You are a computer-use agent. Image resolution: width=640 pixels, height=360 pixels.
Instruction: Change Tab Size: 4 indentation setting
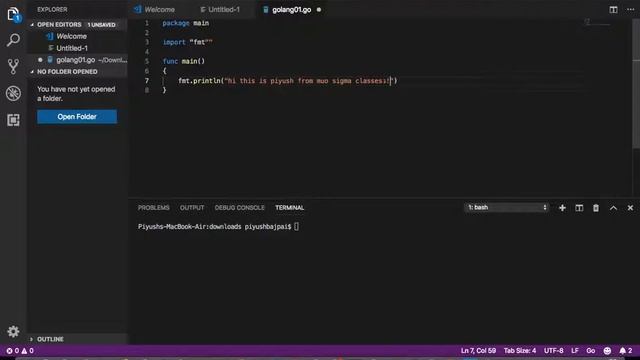click(x=520, y=351)
